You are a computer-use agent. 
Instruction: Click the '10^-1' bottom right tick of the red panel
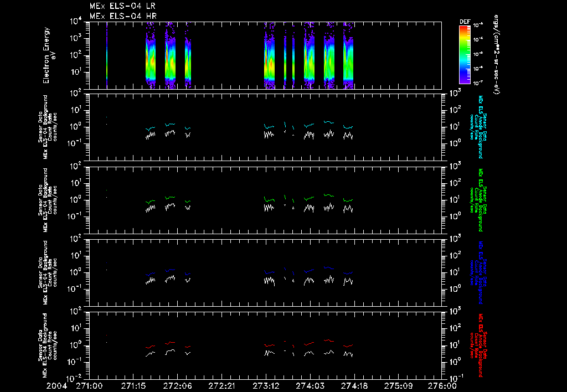(x=455, y=378)
